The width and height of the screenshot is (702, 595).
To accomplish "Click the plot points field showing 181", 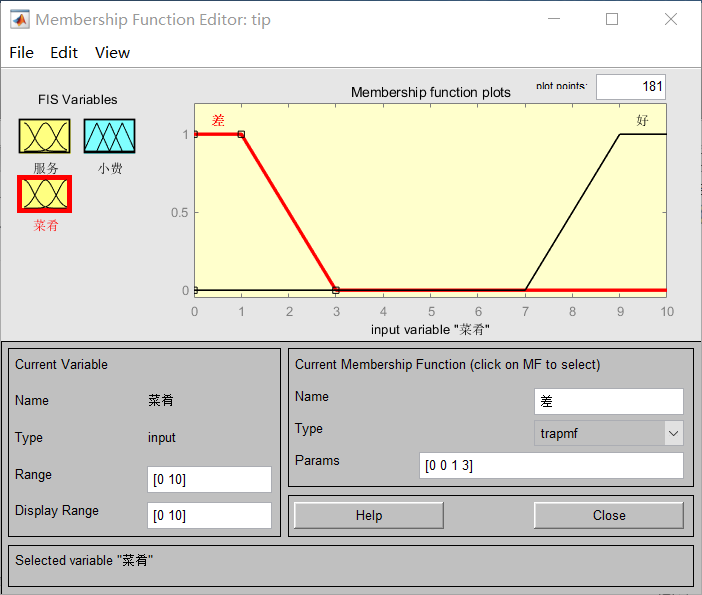I will tap(630, 86).
